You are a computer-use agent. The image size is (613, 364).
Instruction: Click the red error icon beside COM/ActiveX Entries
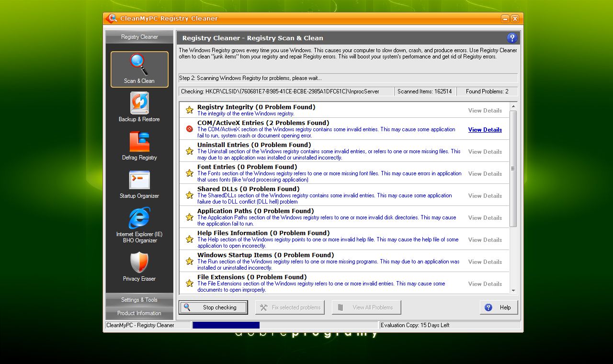(x=190, y=129)
